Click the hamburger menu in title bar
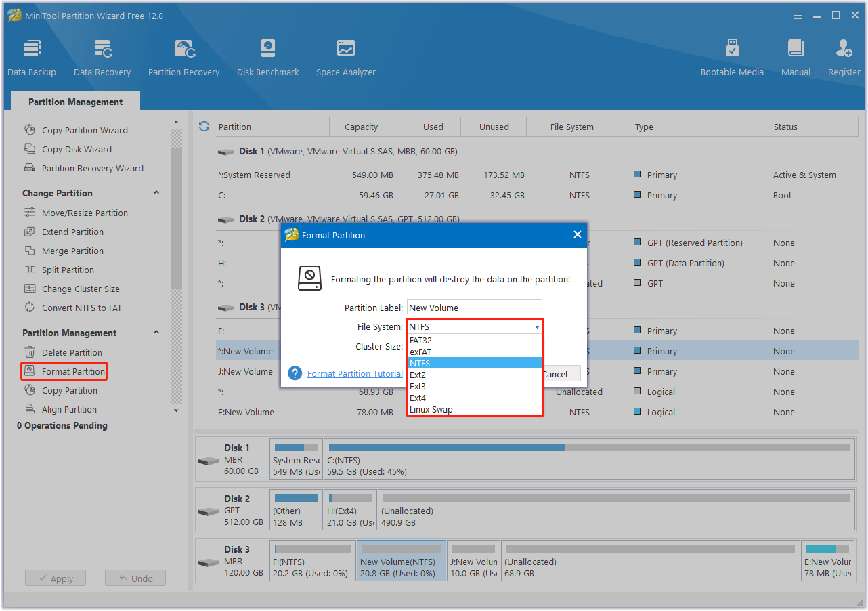The width and height of the screenshot is (868, 611). (798, 16)
